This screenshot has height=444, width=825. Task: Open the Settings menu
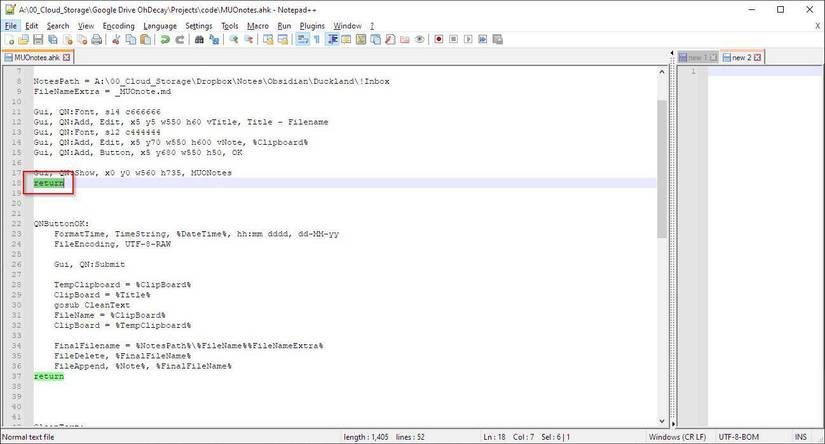point(198,26)
